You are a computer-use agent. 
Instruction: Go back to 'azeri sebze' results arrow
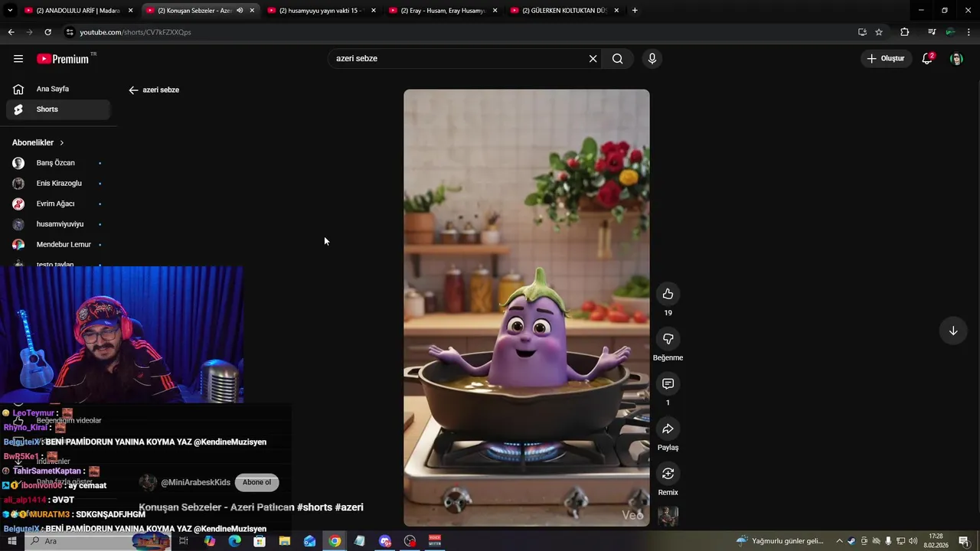tap(133, 90)
